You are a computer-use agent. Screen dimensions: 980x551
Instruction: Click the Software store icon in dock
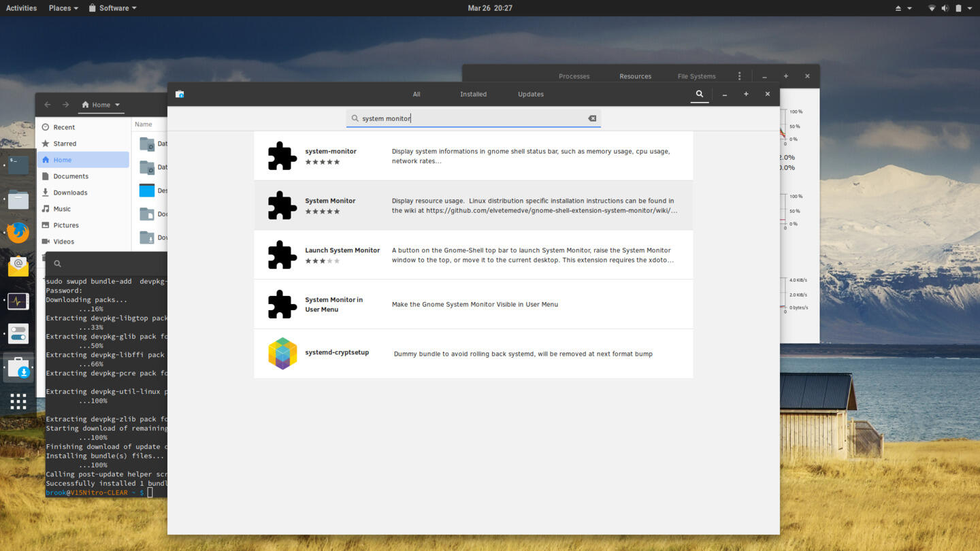point(18,368)
